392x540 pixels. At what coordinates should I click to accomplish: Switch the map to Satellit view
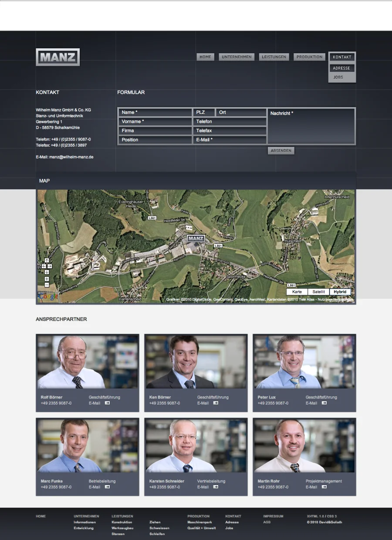coord(318,292)
